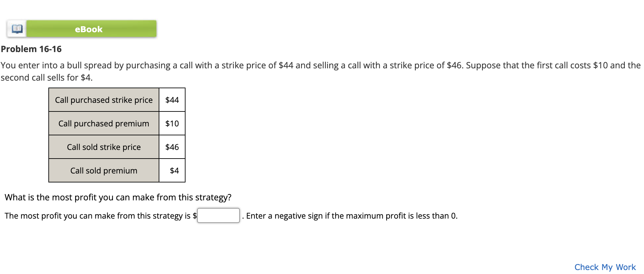Image resolution: width=644 pixels, height=274 pixels.
Task: Click the Call sold strike price cell
Action: [x=104, y=147]
